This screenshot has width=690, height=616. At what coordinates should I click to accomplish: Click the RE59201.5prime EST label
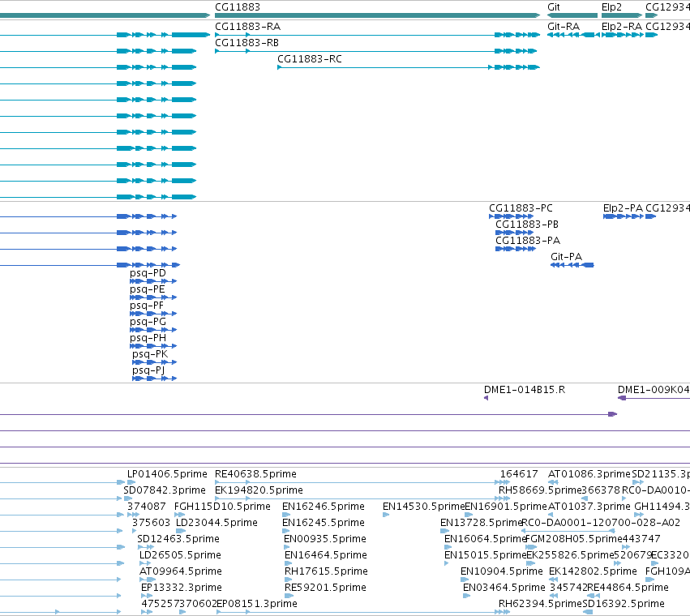pos(325,588)
